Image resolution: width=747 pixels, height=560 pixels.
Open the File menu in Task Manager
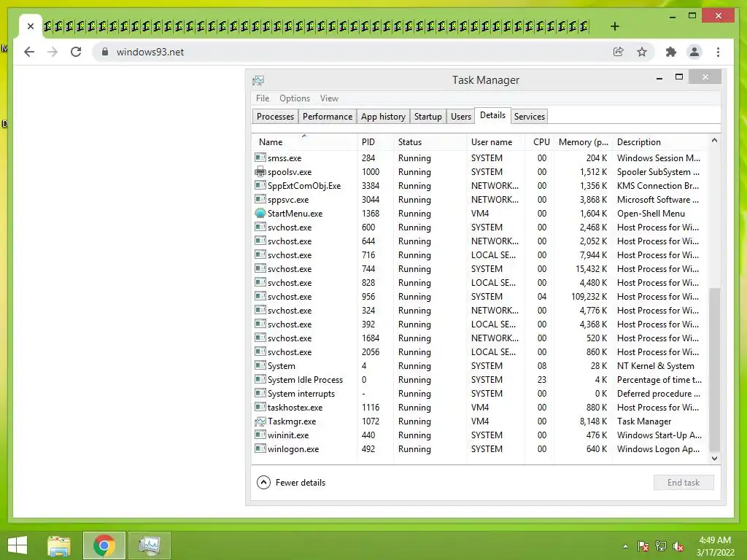[263, 98]
